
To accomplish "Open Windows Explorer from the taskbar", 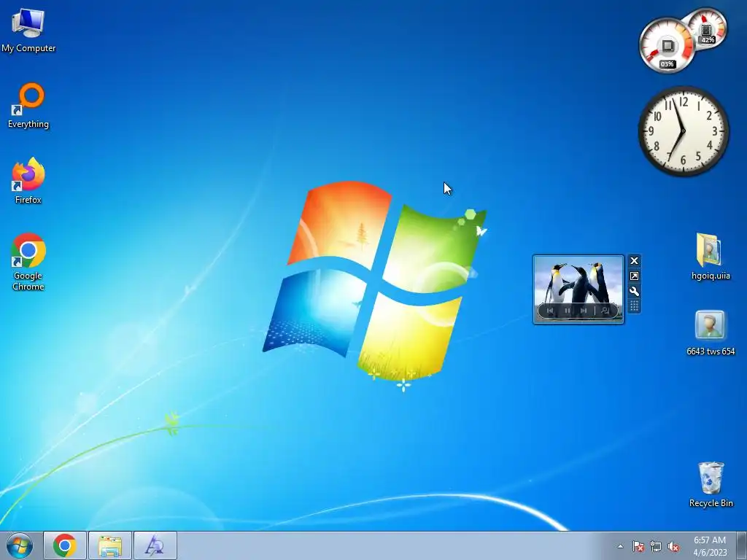I will pos(110,545).
